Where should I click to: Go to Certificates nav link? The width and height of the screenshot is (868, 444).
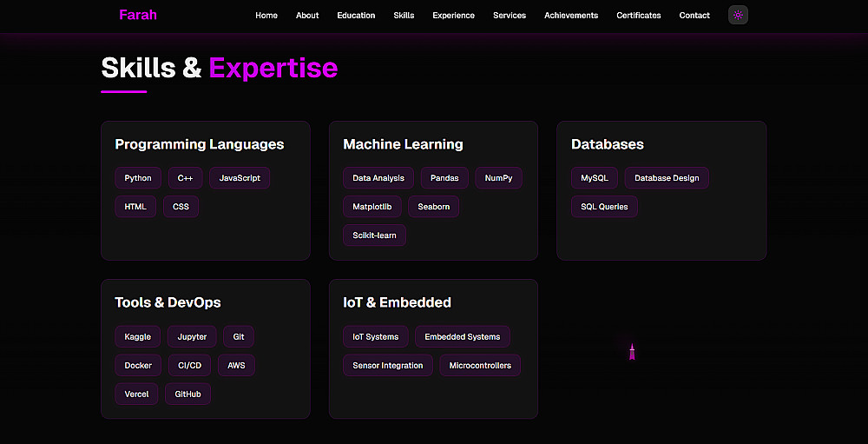[639, 16]
